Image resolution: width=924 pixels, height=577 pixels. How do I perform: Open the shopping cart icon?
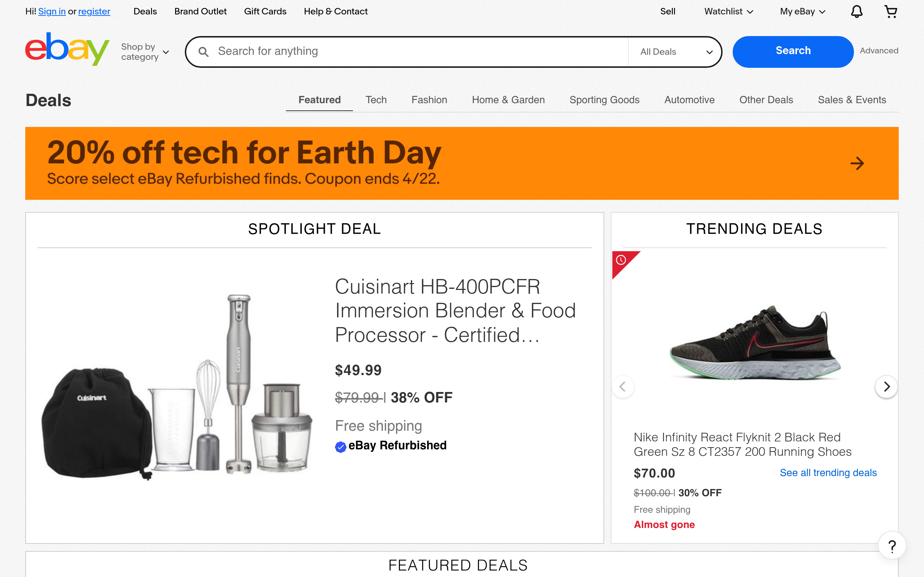pyautogui.click(x=890, y=12)
